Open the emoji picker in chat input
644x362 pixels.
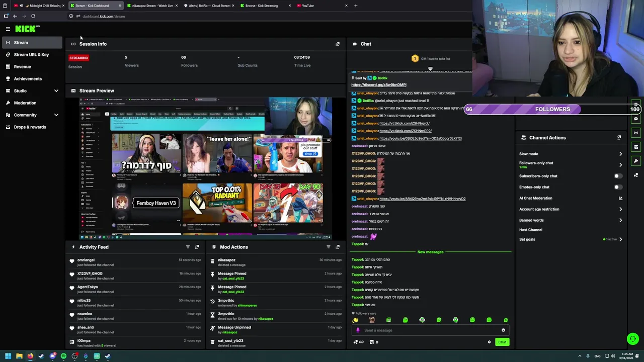(503, 330)
